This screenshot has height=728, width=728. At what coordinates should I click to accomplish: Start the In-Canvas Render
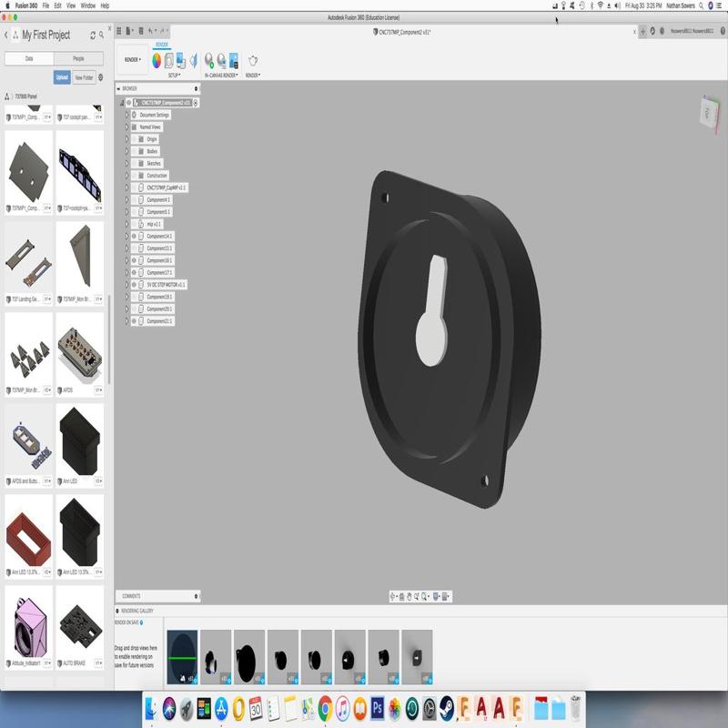tap(209, 60)
